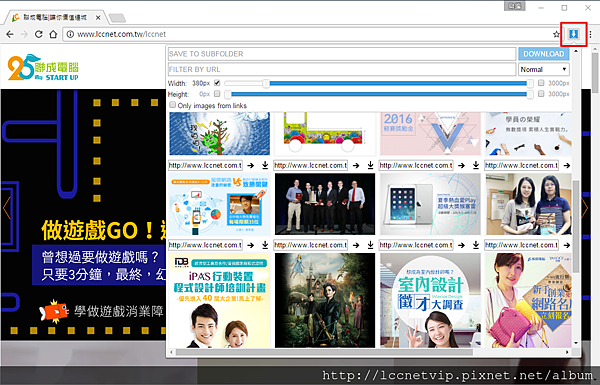This screenshot has height=385, width=600.
Task: Click the blue DOWNLOAD button
Action: pos(544,54)
